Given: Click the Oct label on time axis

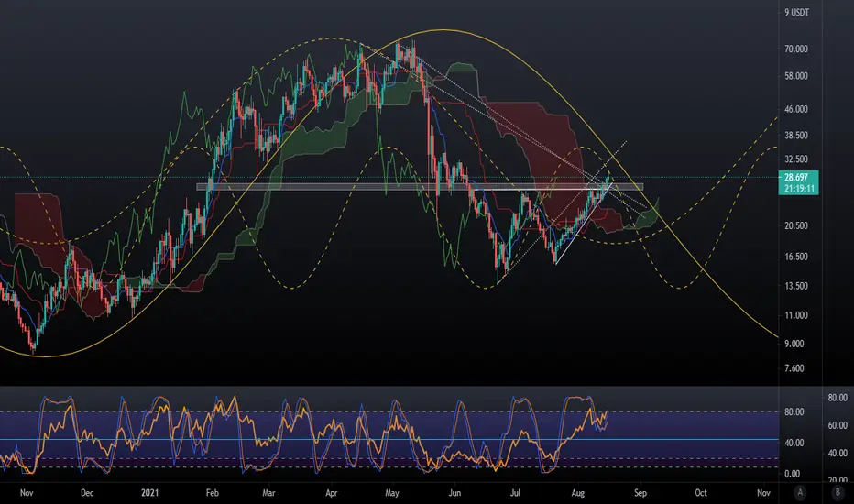Looking at the screenshot, I should click(x=701, y=493).
